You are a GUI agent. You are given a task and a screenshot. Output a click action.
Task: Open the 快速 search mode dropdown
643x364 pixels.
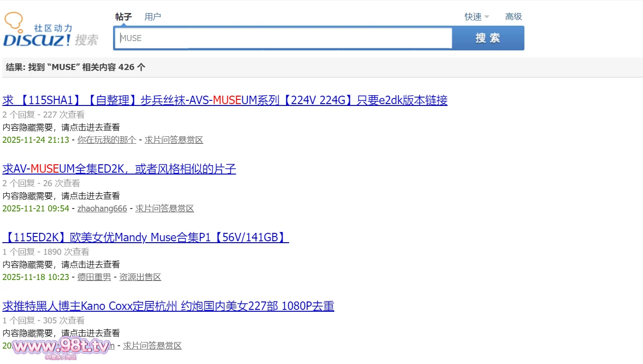coord(473,16)
